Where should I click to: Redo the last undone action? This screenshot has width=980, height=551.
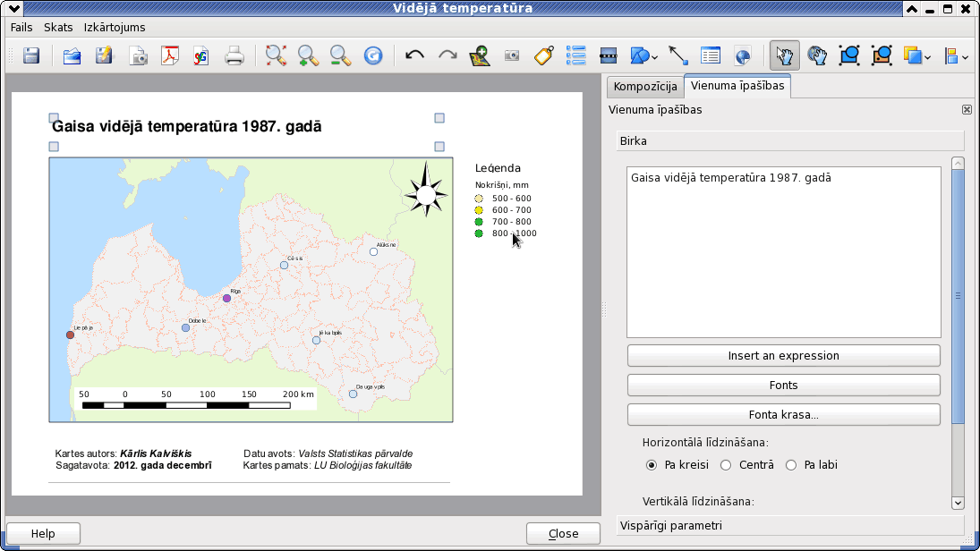pos(447,56)
